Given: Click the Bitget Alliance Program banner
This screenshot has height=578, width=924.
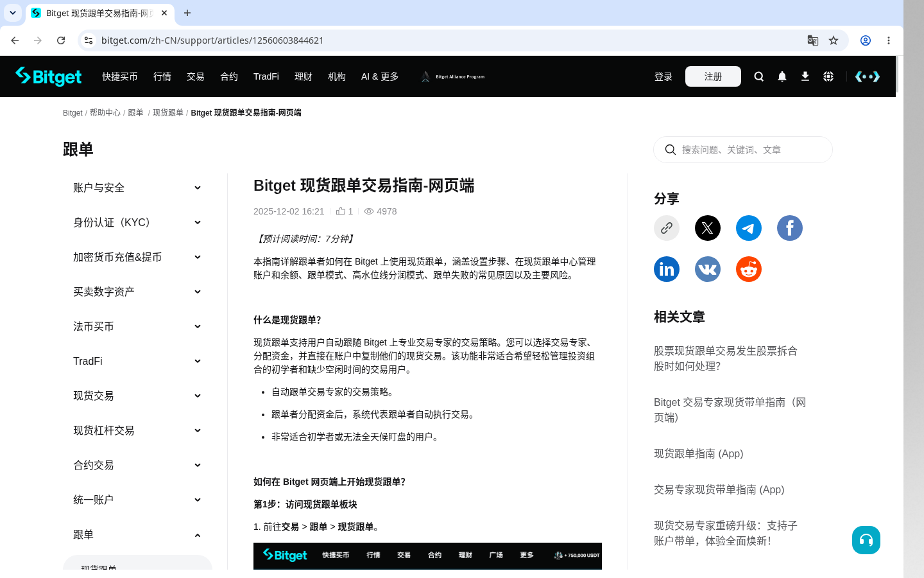Looking at the screenshot, I should [x=453, y=76].
